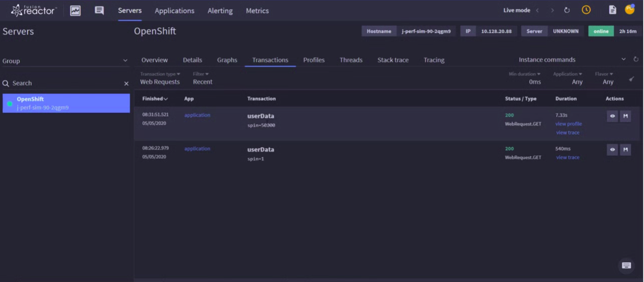Click the green OpenShift status dot
The image size is (644, 282).
click(x=10, y=104)
